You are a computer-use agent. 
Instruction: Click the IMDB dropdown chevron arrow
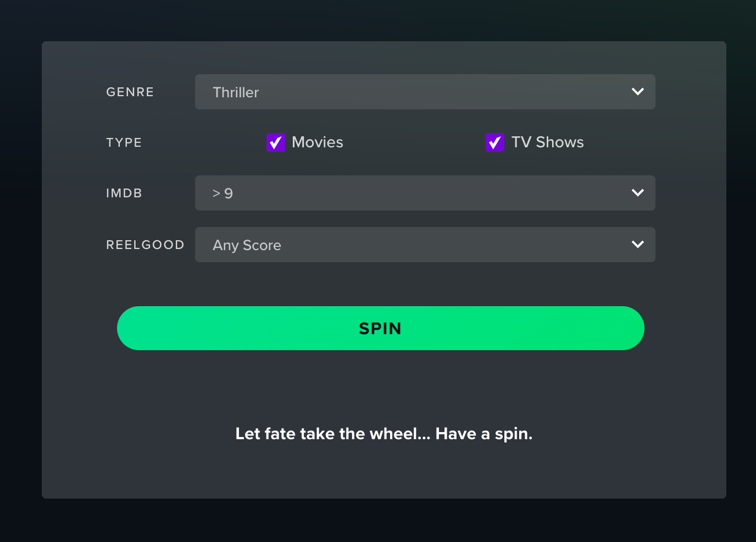pos(637,193)
